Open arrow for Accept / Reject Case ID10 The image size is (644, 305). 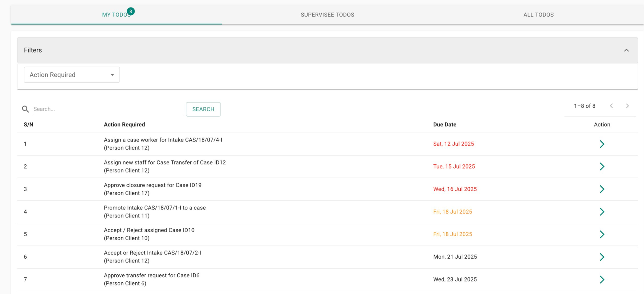point(602,234)
